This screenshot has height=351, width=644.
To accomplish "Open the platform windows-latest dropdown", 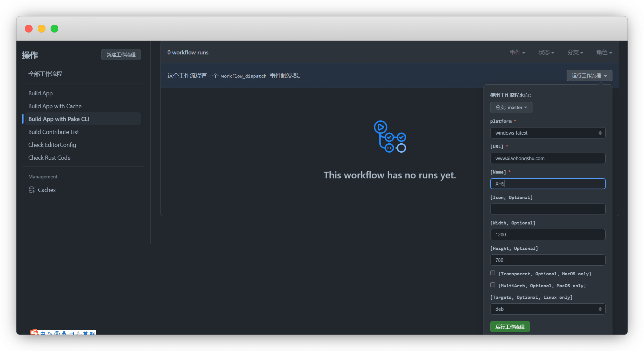I will click(548, 133).
